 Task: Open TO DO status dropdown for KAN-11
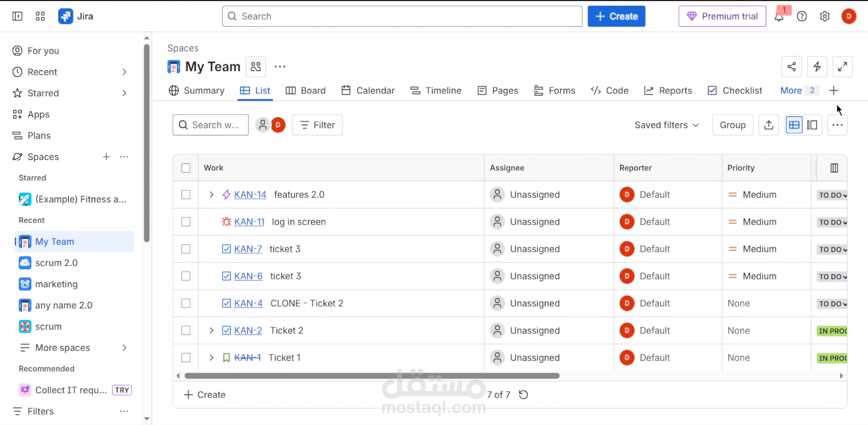[832, 222]
